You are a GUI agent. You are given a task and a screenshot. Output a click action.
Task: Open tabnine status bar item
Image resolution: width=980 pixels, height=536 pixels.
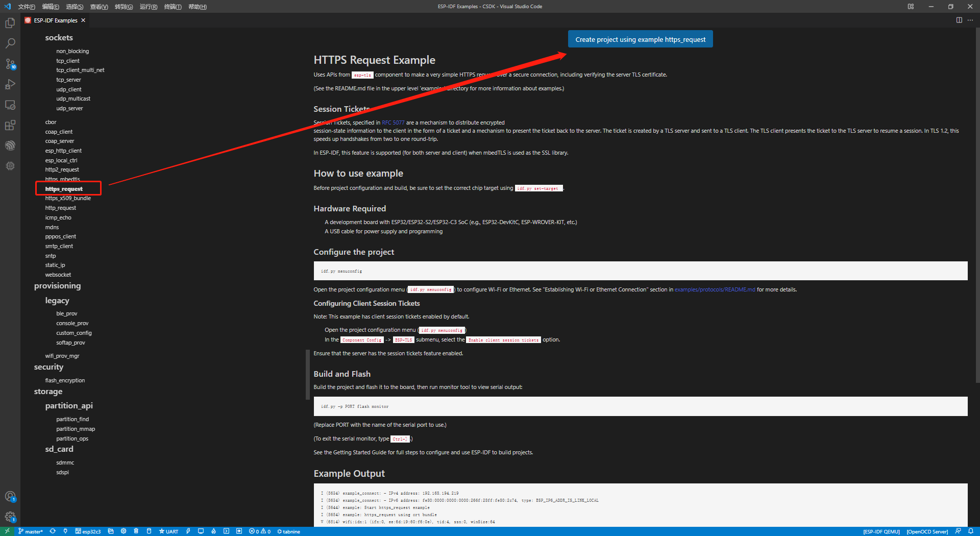tap(289, 531)
